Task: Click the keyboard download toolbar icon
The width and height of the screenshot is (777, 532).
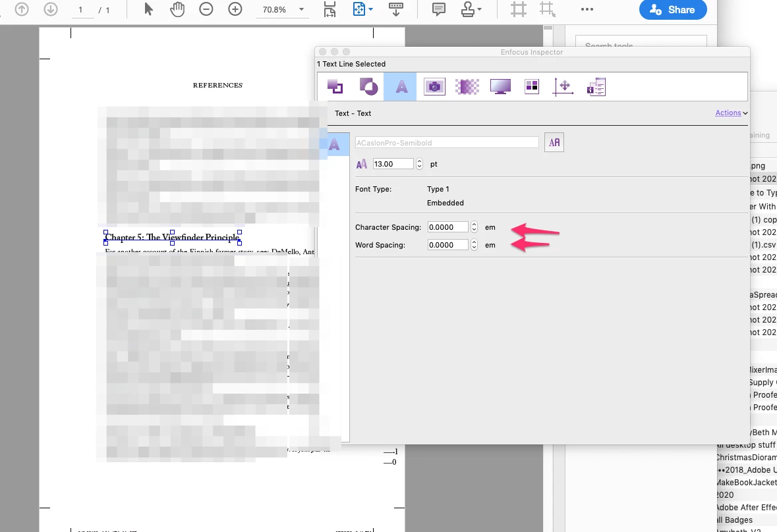Action: [x=395, y=9]
